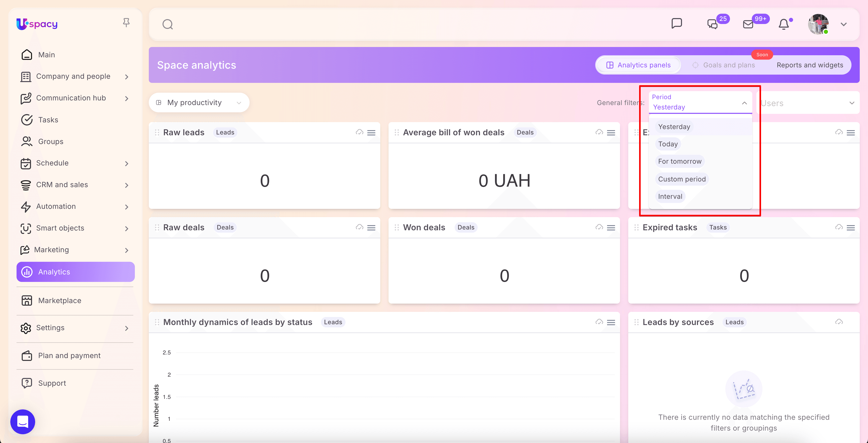Open the Expired tasks widget menu
The image size is (868, 443).
(x=851, y=227)
